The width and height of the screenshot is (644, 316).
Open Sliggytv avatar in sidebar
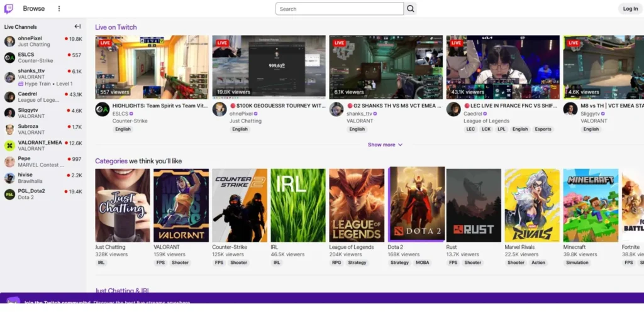pos(10,113)
